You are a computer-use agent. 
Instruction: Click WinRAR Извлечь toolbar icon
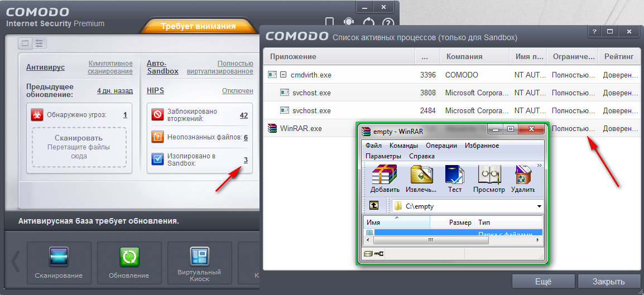click(421, 178)
